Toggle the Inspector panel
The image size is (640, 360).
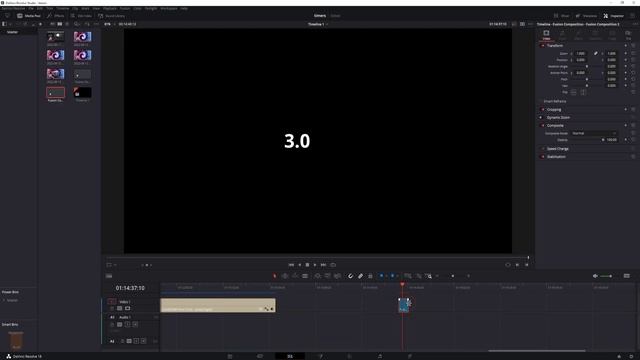click(x=613, y=16)
